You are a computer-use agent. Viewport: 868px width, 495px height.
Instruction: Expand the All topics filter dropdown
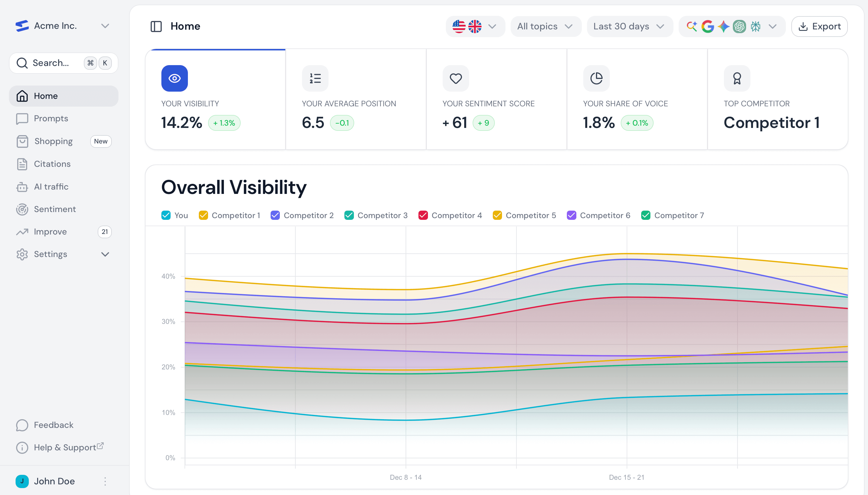coord(545,26)
